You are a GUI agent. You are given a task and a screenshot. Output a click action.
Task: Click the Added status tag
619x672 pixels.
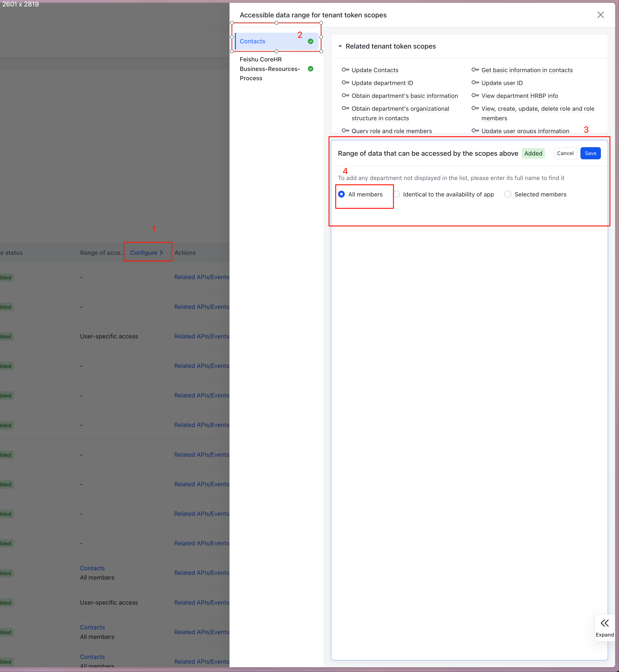(x=533, y=153)
